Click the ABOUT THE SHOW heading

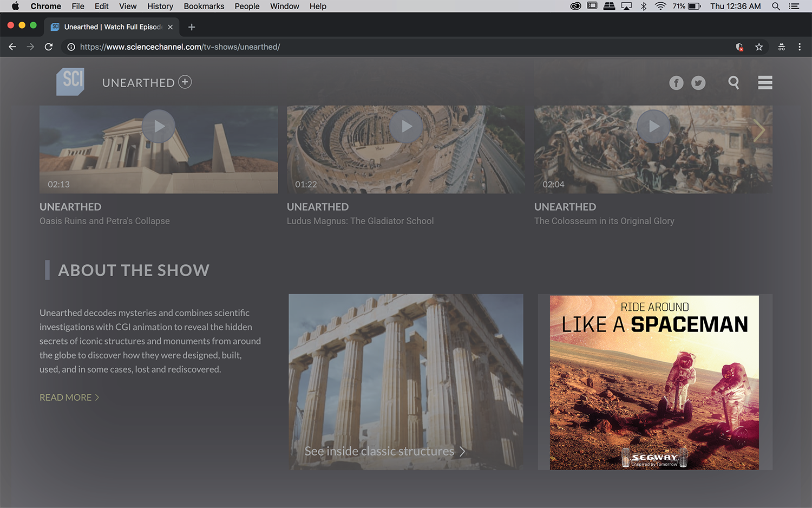click(x=134, y=270)
